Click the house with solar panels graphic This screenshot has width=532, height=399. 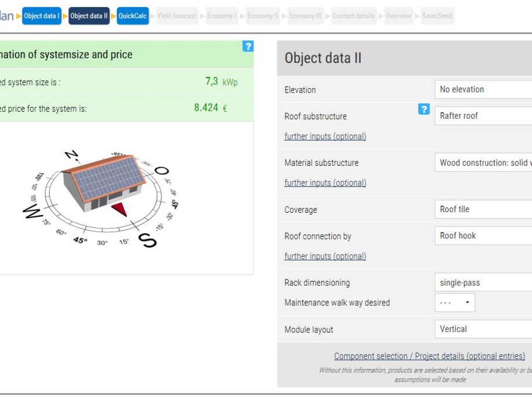point(103,179)
